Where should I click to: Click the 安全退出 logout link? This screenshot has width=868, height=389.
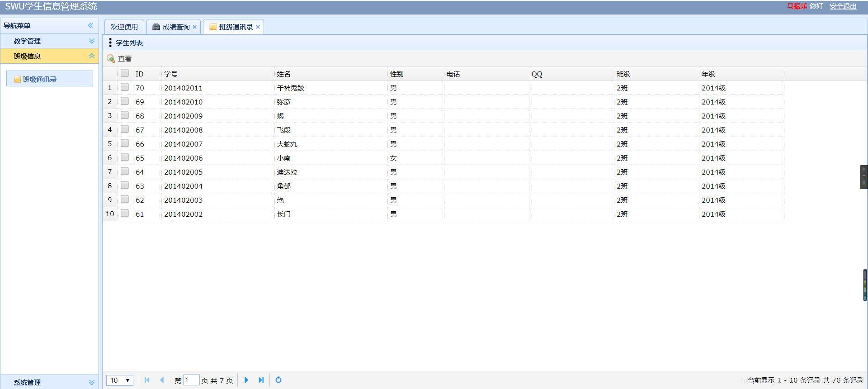point(843,6)
